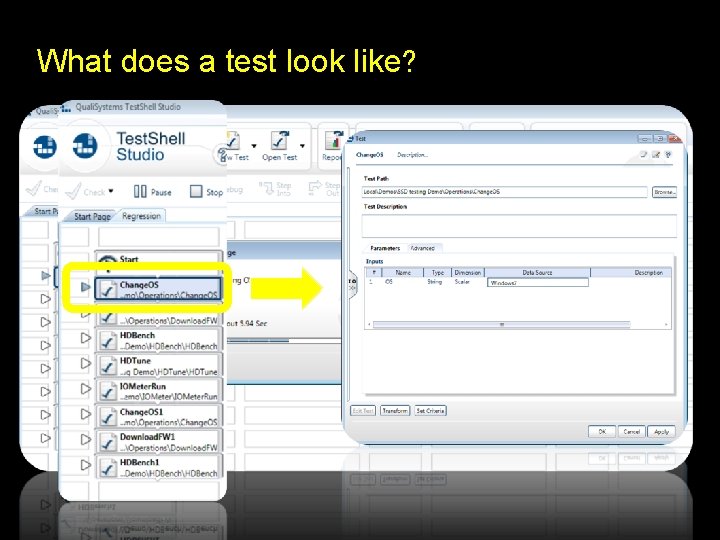Click the Stop button
Screen dimensions: 720x540
pos(206,191)
